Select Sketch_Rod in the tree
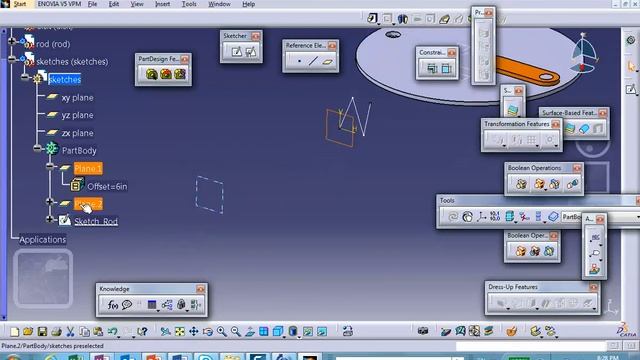The width and height of the screenshot is (640, 360). pyautogui.click(x=96, y=221)
